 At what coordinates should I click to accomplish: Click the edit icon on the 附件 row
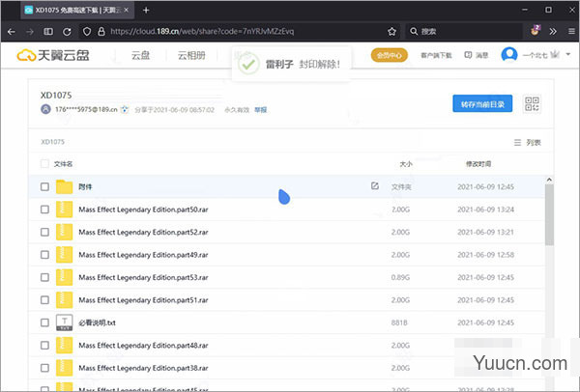coord(375,185)
